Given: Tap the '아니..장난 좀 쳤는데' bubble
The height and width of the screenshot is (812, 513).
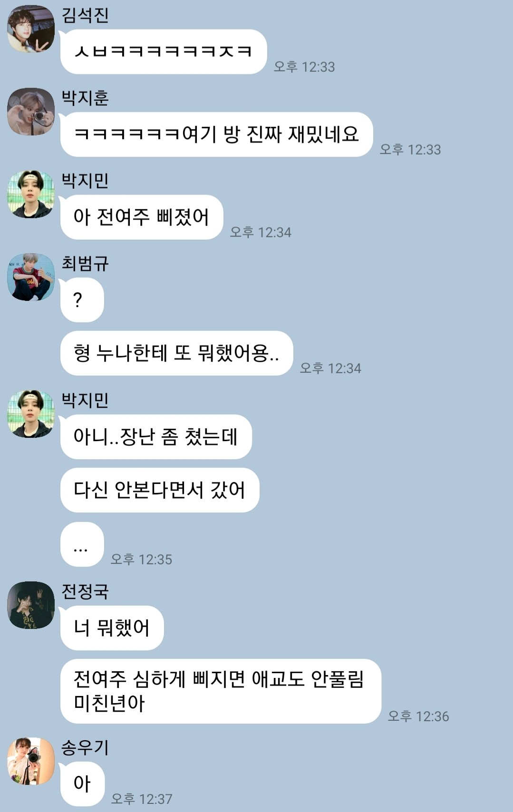Looking at the screenshot, I should tap(156, 436).
